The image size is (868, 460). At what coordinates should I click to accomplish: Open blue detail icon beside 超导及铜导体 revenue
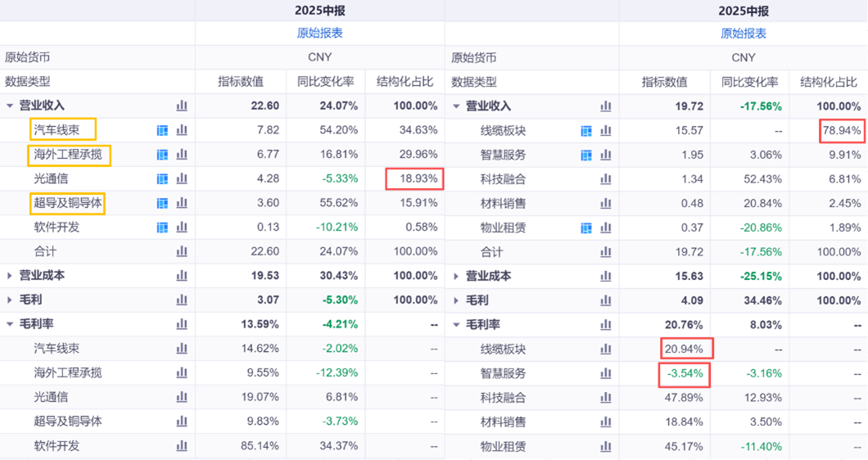click(x=162, y=203)
